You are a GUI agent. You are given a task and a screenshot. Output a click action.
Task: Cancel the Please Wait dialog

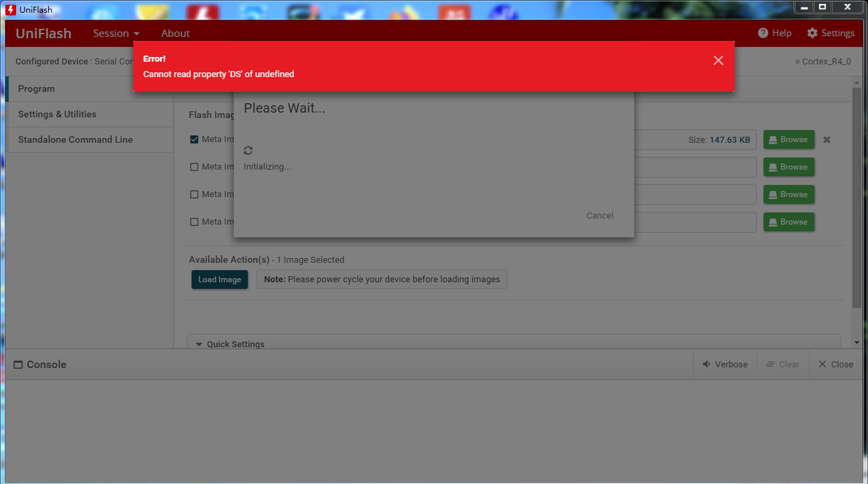[599, 215]
